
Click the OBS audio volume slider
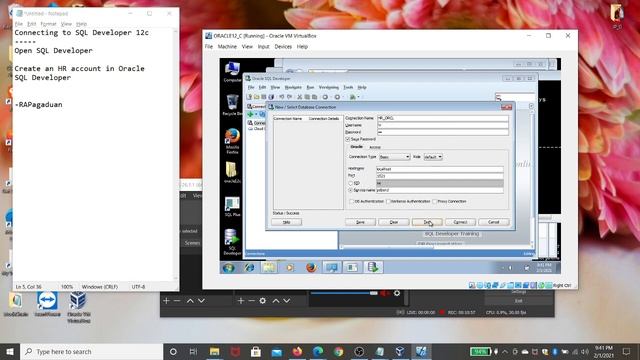point(344,293)
